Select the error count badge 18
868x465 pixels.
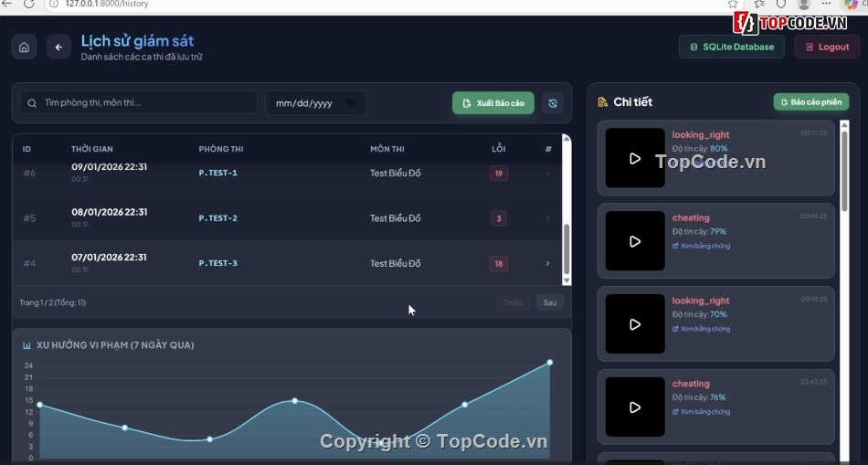click(498, 263)
